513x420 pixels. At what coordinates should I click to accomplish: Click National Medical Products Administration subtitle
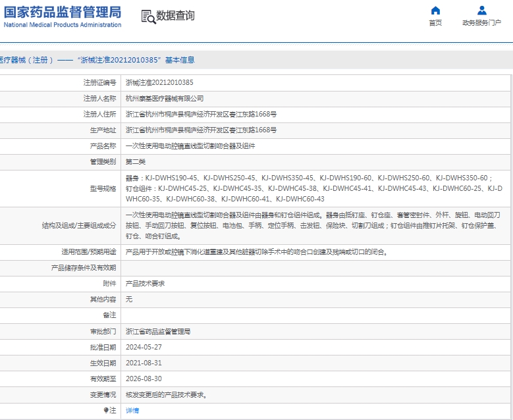tap(63, 25)
